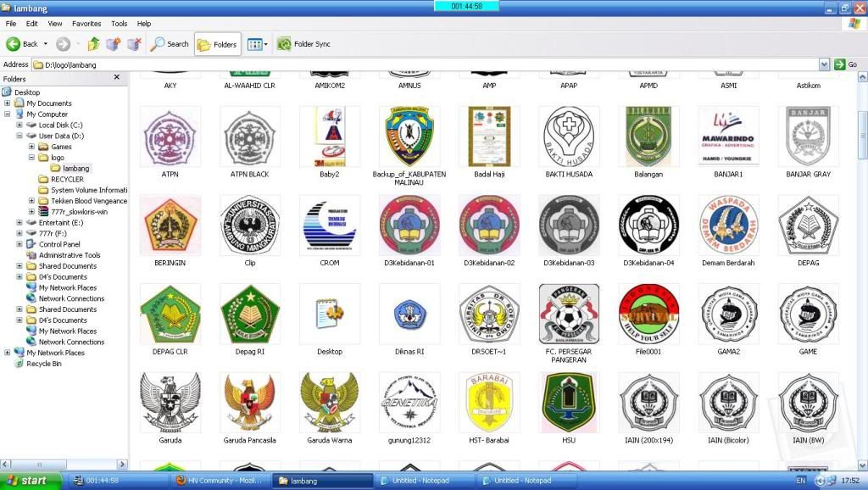Close the Folders pane
The height and width of the screenshot is (490, 868).
point(117,77)
